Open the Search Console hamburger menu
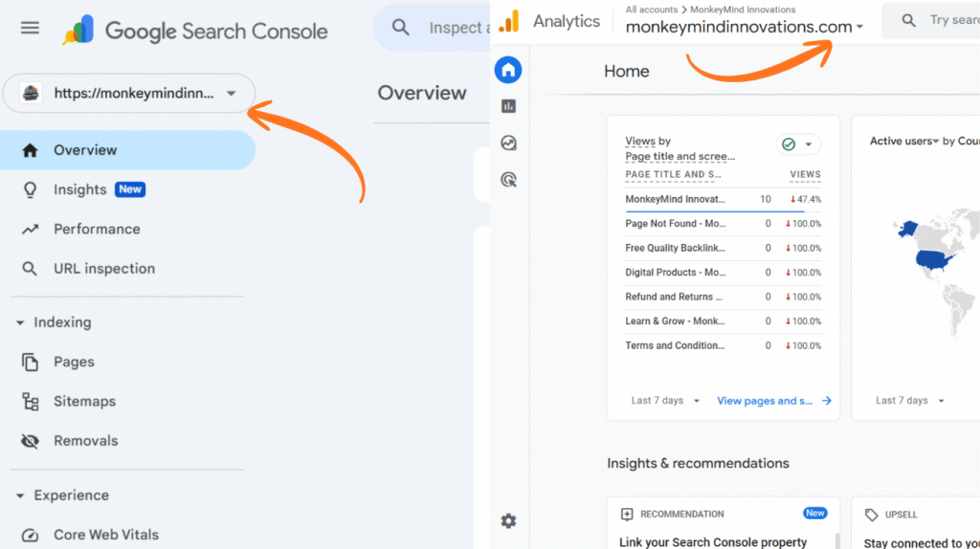The image size is (980, 549). pyautogui.click(x=31, y=29)
